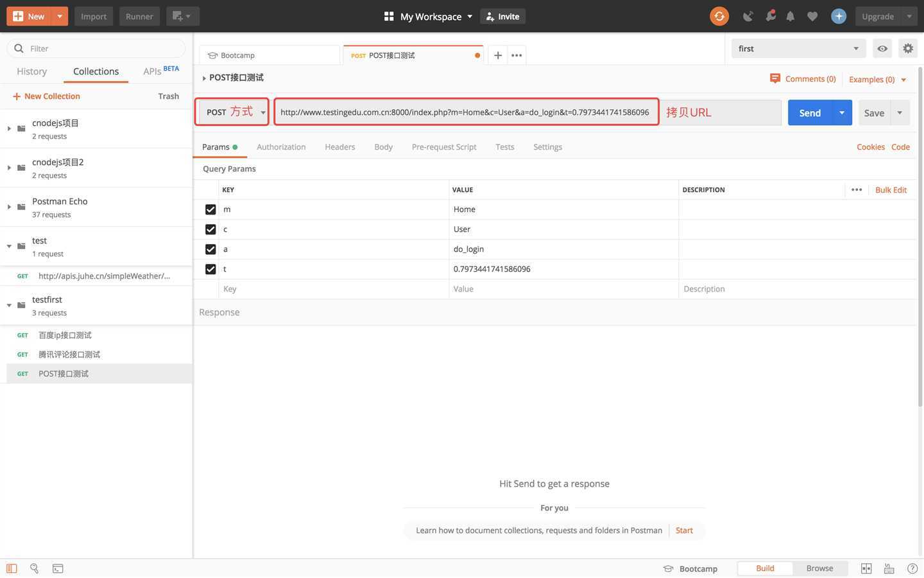Screen dimensions: 924x578
Task: Open the keyboard shortcuts icon
Action: 889,568
